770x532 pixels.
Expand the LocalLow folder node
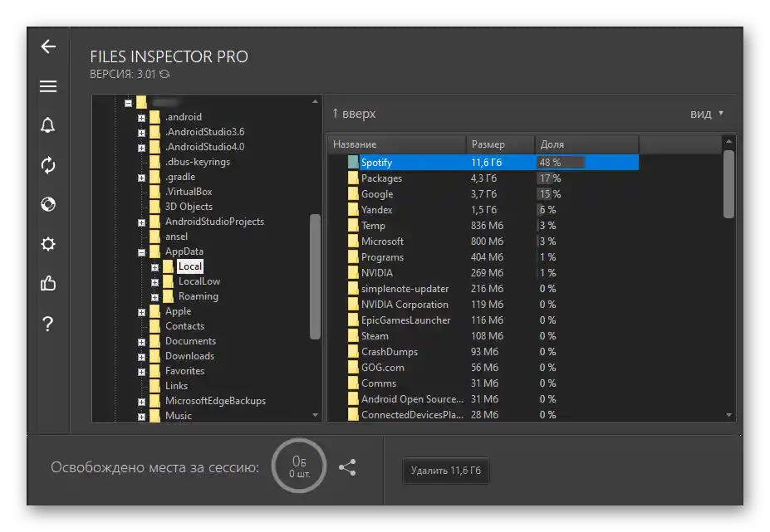point(154,282)
